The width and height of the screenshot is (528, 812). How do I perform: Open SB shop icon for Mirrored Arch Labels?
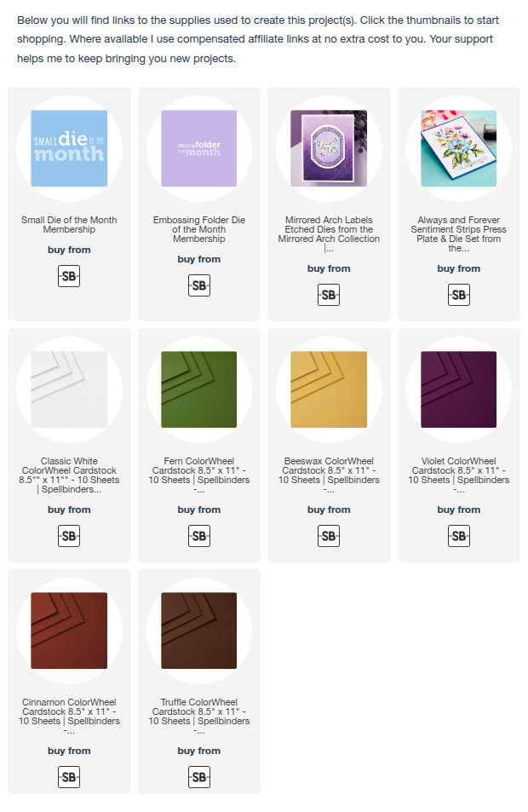click(x=329, y=295)
